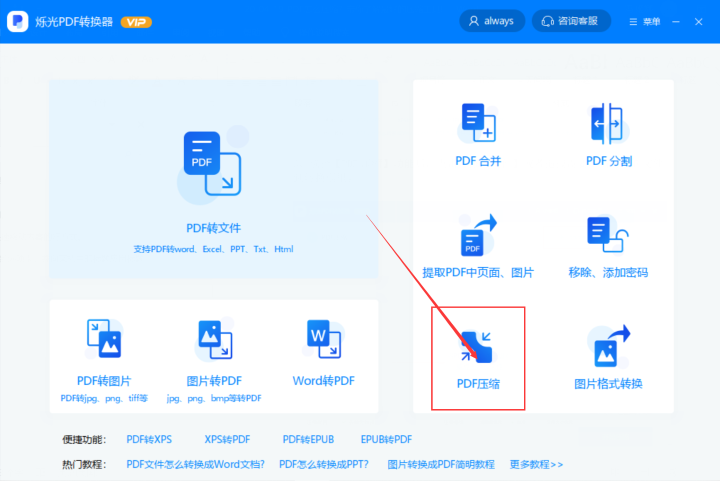Image resolution: width=720 pixels, height=481 pixels.
Task: Open the 菜单 hamburger menu
Action: [x=645, y=22]
